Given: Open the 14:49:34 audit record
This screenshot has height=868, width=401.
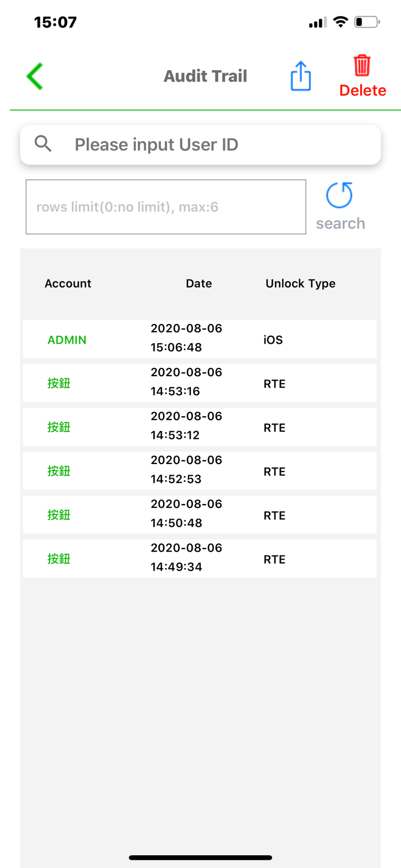Looking at the screenshot, I should 200,559.
